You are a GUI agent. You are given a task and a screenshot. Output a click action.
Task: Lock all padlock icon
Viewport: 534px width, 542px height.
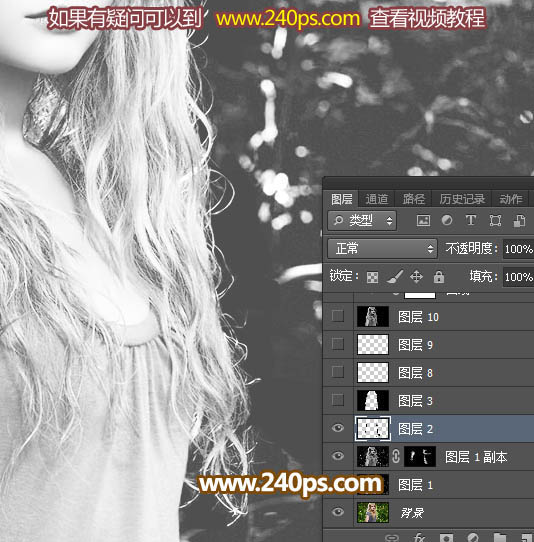coord(439,277)
